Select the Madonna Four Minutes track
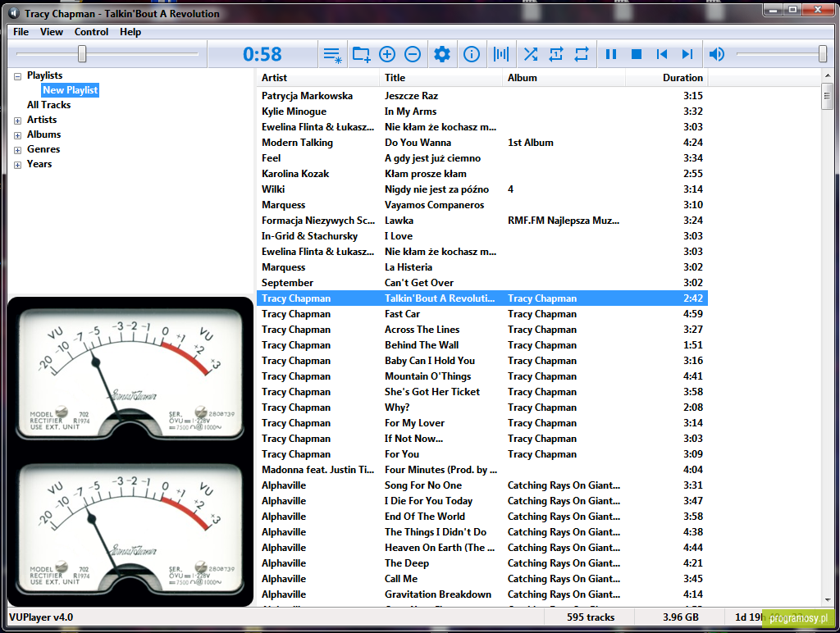Screen dimensions: 840x633 point(482,470)
